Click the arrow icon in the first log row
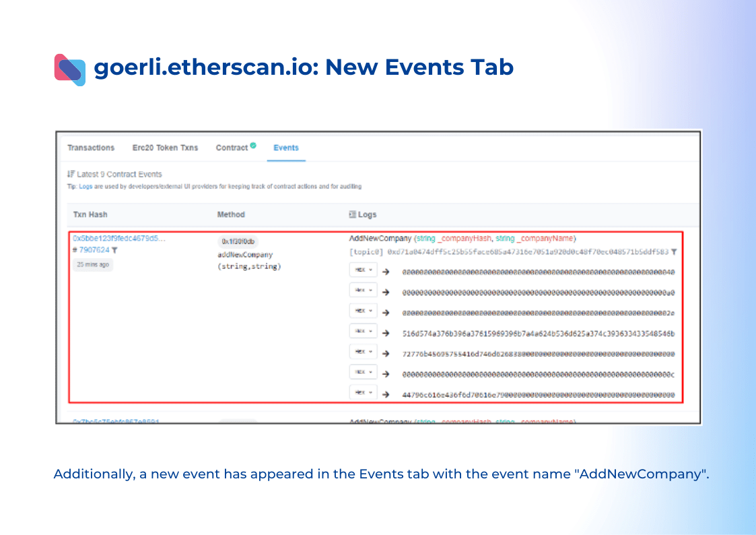This screenshot has height=535, width=756. [x=386, y=272]
